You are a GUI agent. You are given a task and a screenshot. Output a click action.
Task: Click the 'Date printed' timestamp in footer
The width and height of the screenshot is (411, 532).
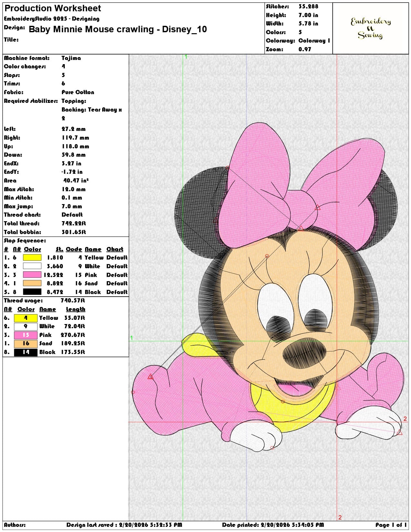click(273, 525)
